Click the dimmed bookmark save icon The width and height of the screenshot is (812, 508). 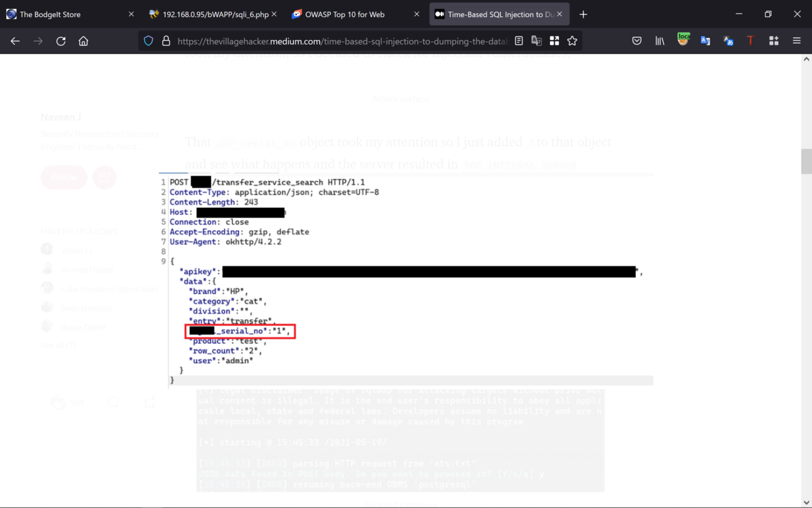tap(150, 402)
